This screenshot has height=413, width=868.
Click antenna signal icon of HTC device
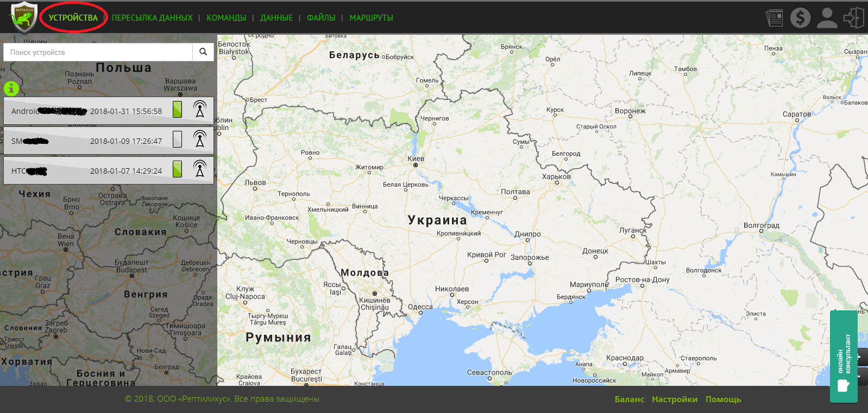[x=200, y=169]
